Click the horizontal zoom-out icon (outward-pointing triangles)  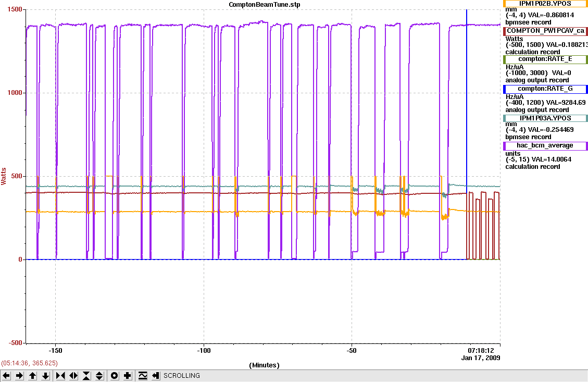73,376
